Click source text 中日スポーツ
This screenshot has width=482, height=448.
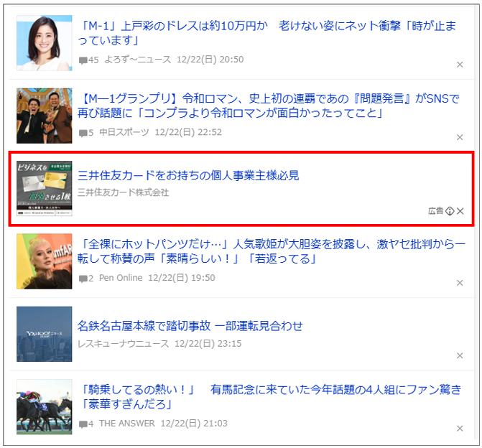click(124, 132)
